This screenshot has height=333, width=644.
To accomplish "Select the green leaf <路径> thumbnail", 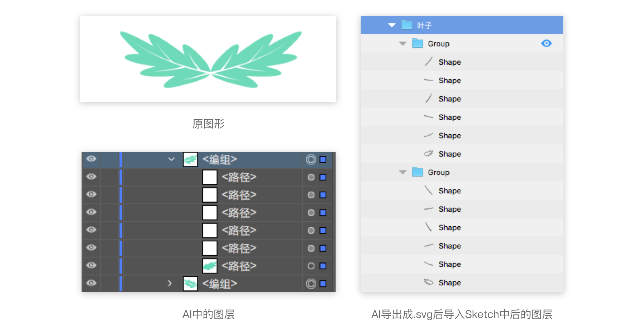I will 210,266.
